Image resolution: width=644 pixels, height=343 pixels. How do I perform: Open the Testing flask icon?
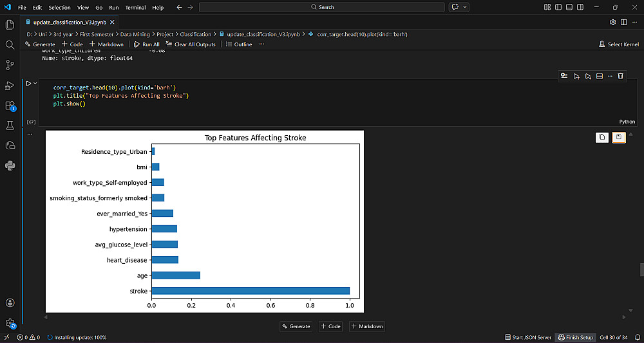(x=10, y=125)
